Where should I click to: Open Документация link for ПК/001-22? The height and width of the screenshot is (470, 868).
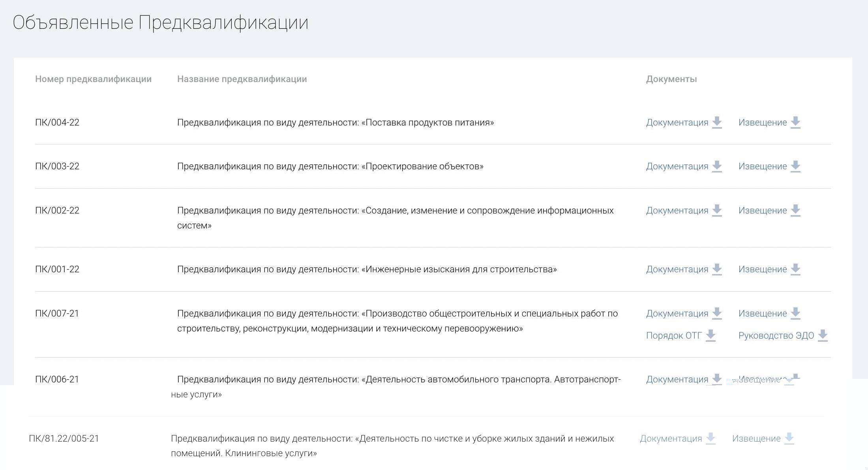[677, 270]
